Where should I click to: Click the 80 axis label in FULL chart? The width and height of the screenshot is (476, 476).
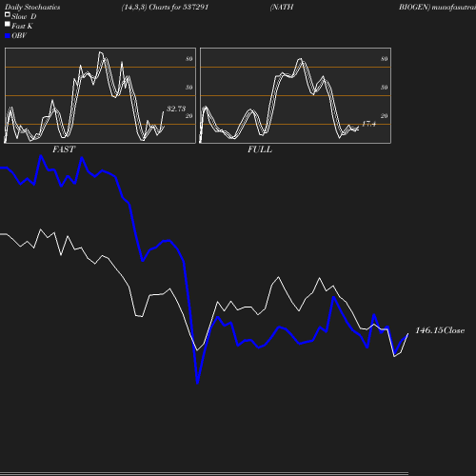click(x=385, y=59)
